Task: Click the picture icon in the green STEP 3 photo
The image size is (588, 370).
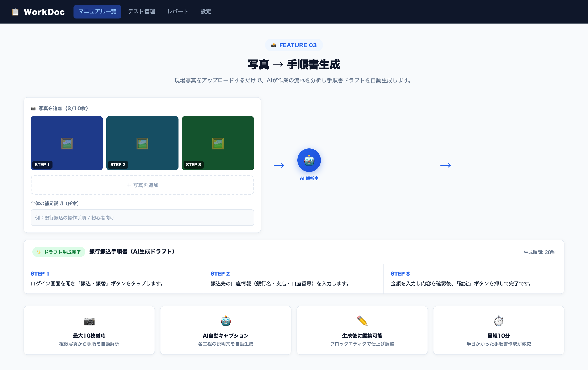Action: [x=218, y=143]
